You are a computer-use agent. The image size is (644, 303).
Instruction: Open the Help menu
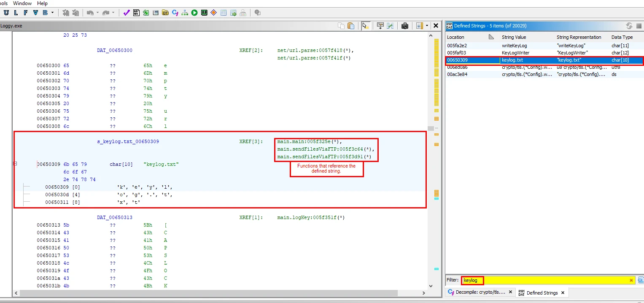[42, 3]
